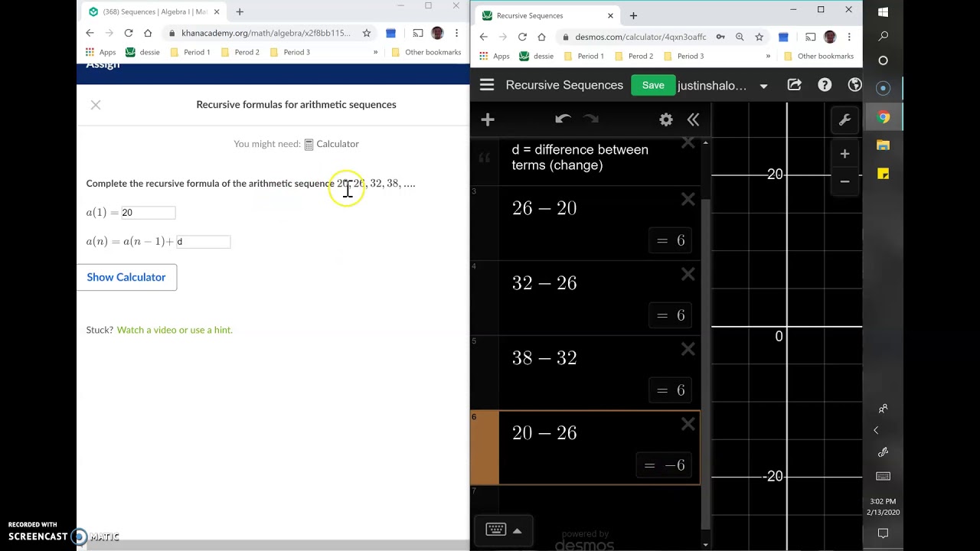Image resolution: width=980 pixels, height=551 pixels.
Task: Undo the last Desmos edit
Action: [x=563, y=119]
